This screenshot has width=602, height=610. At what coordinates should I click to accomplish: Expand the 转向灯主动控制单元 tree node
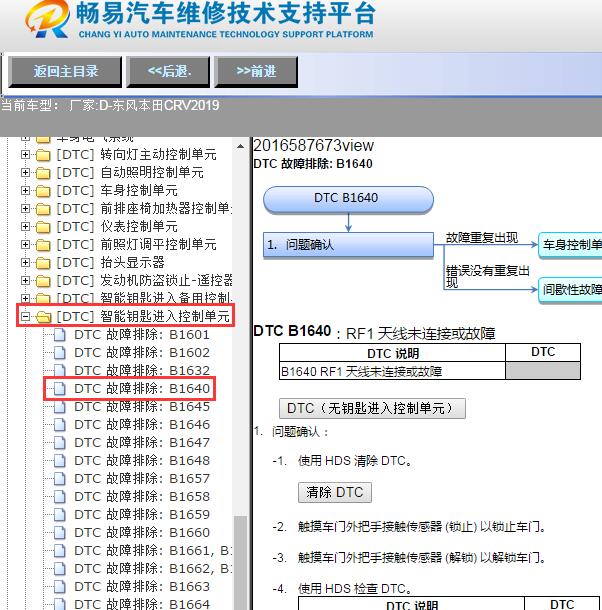click(x=25, y=155)
